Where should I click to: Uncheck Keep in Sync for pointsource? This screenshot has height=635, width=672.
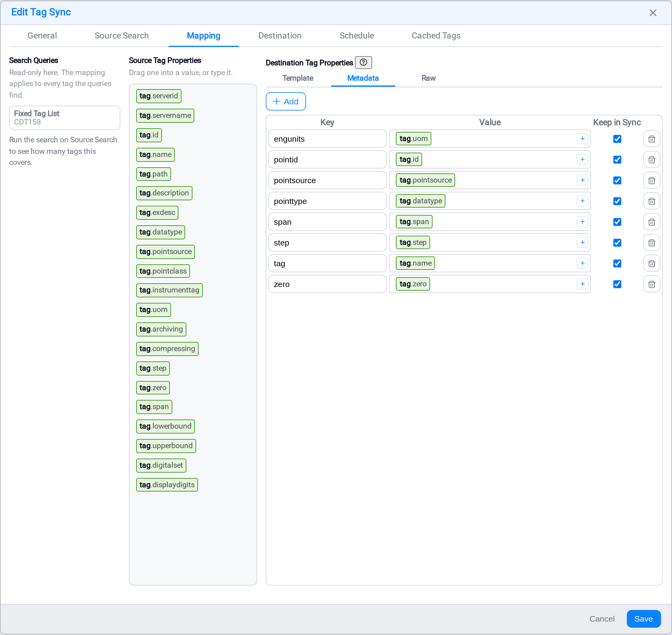[x=617, y=180]
